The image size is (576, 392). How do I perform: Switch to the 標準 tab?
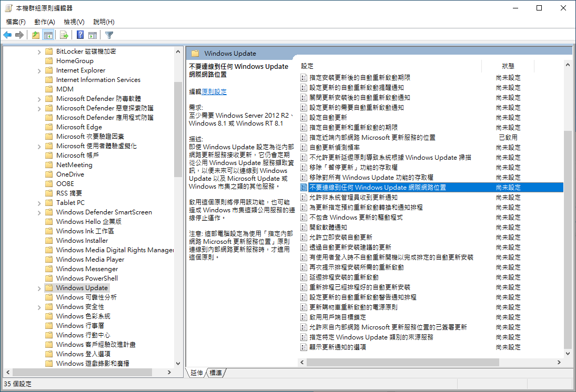(216, 373)
